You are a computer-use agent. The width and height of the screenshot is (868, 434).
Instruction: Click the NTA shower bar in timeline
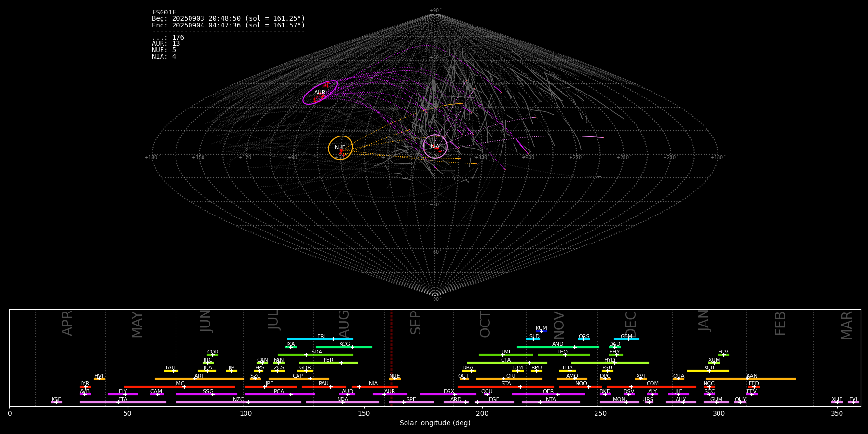(x=551, y=402)
